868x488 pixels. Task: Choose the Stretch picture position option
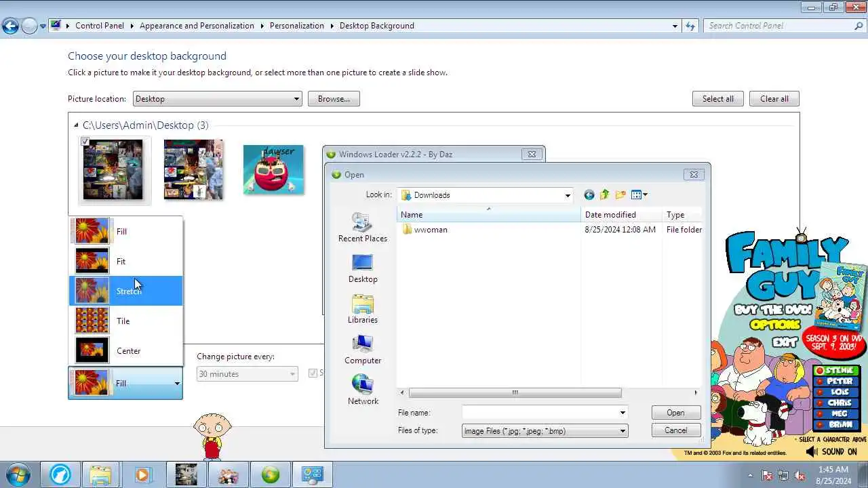(x=125, y=291)
